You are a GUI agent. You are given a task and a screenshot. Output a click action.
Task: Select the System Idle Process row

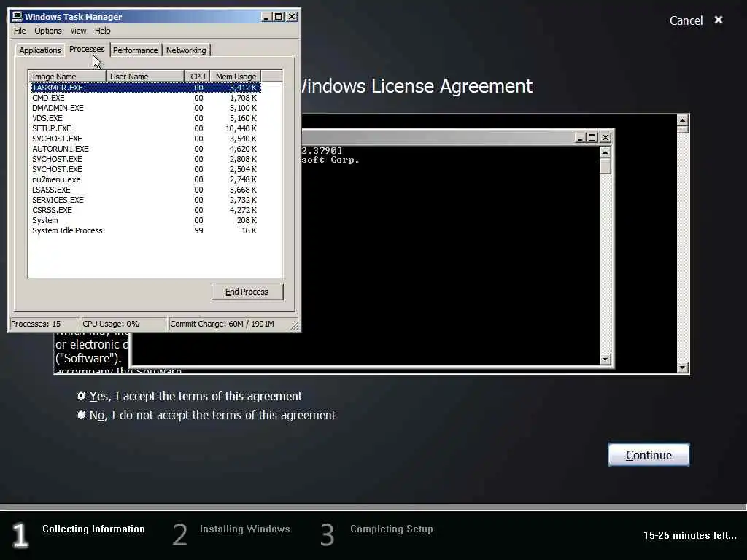(145, 231)
